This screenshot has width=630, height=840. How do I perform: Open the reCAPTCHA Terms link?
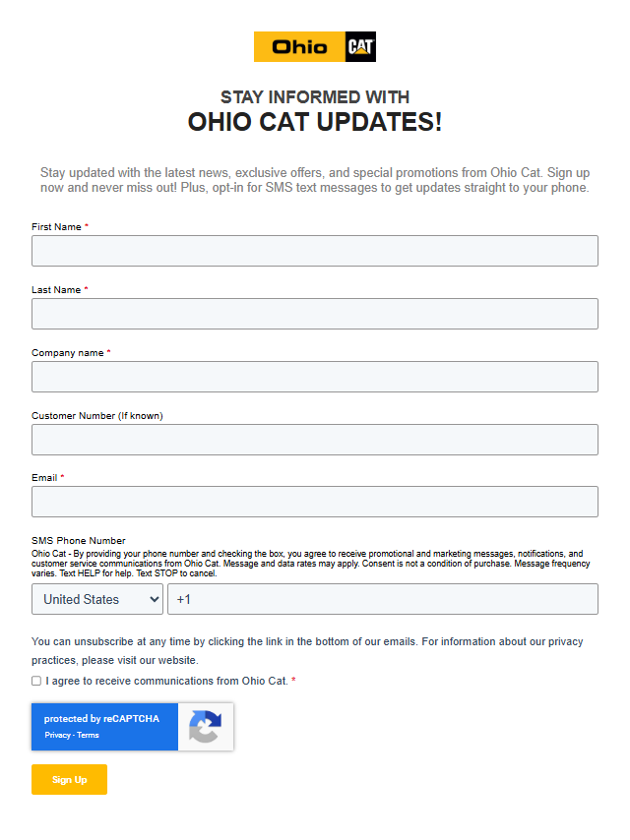89,736
